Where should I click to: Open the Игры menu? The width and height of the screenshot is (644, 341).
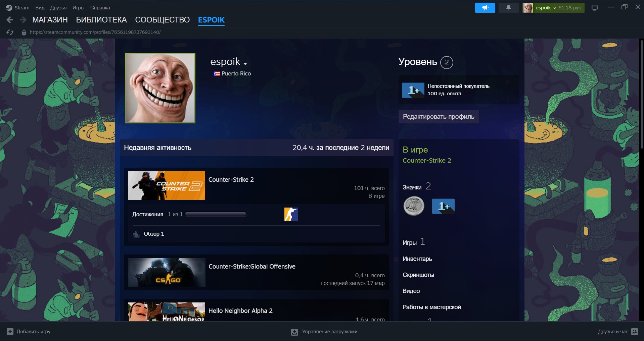[79, 8]
